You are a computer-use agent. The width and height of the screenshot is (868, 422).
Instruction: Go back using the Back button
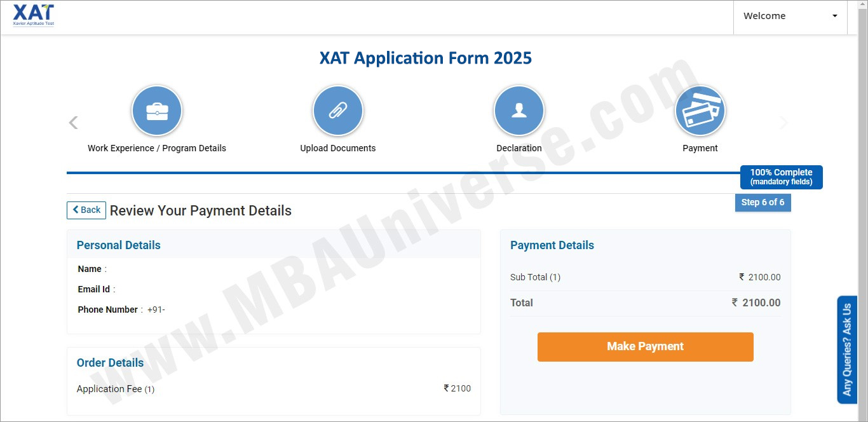86,210
